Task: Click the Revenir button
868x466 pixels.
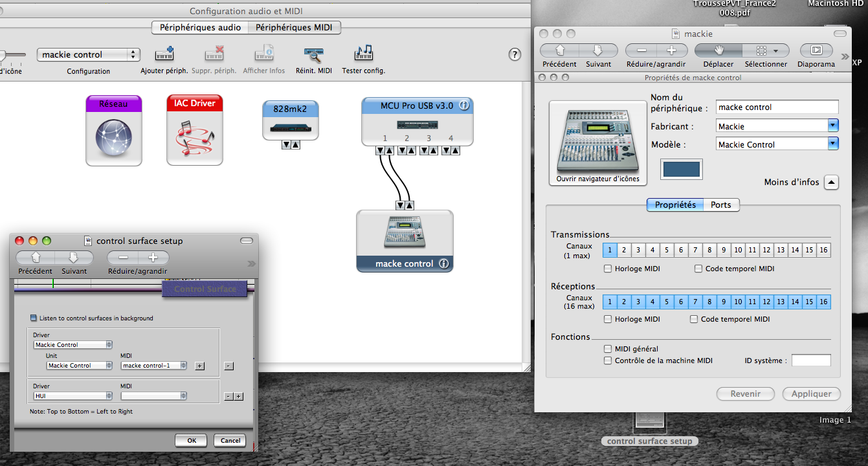Action: click(x=745, y=394)
